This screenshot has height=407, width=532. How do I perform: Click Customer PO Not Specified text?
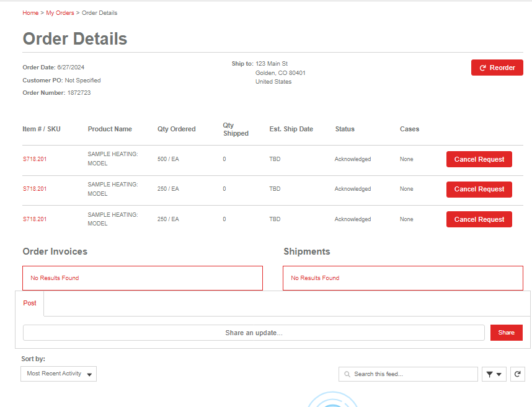click(61, 81)
